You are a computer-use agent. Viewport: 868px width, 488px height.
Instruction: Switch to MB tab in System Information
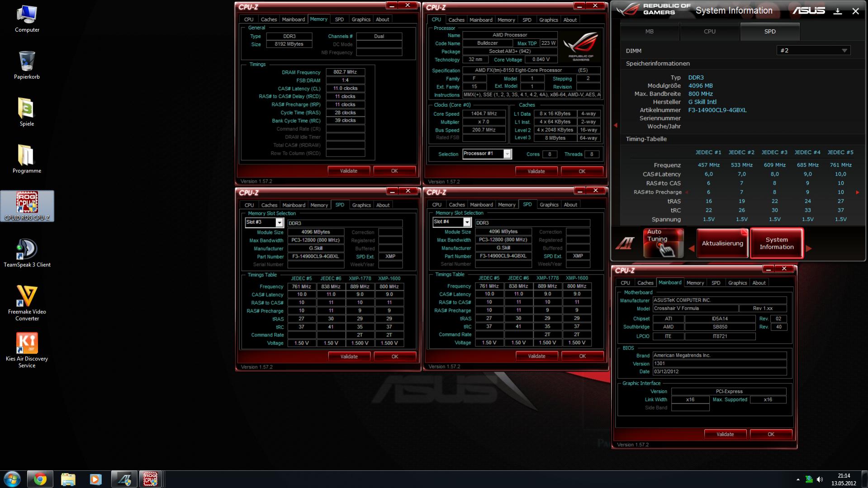[x=650, y=32]
